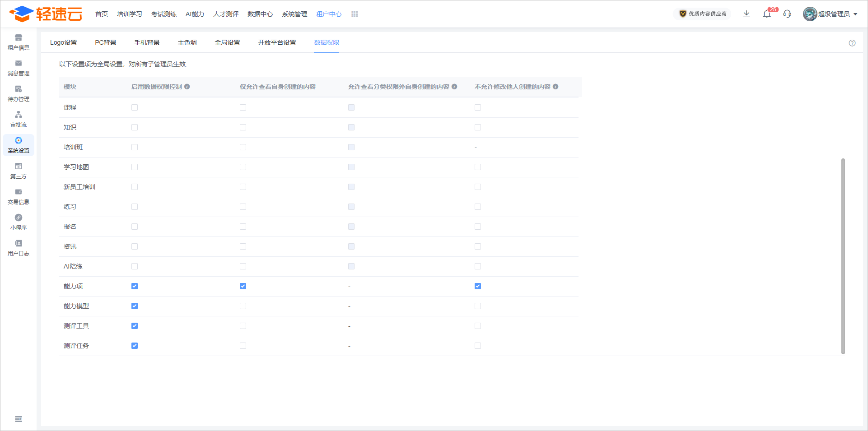Check 不允许修改他人创建的内容 for 知识
Image resolution: width=868 pixels, height=431 pixels.
click(478, 127)
